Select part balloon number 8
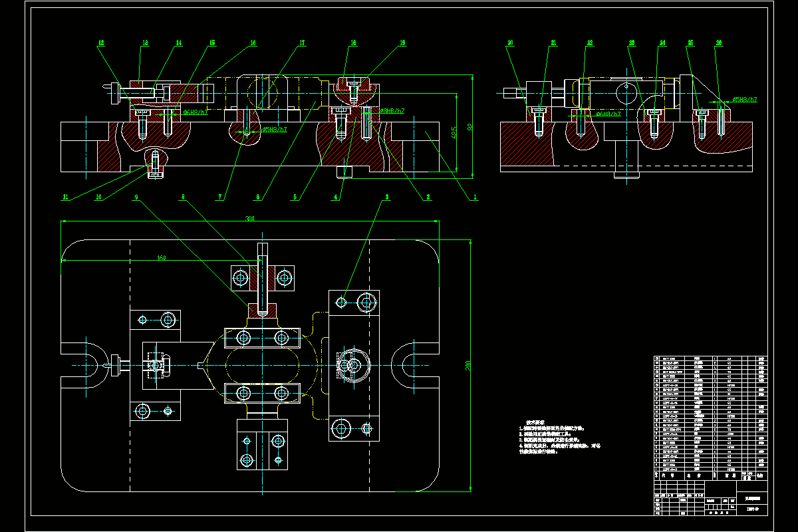Viewport: 798px width, 532px height. (x=184, y=198)
